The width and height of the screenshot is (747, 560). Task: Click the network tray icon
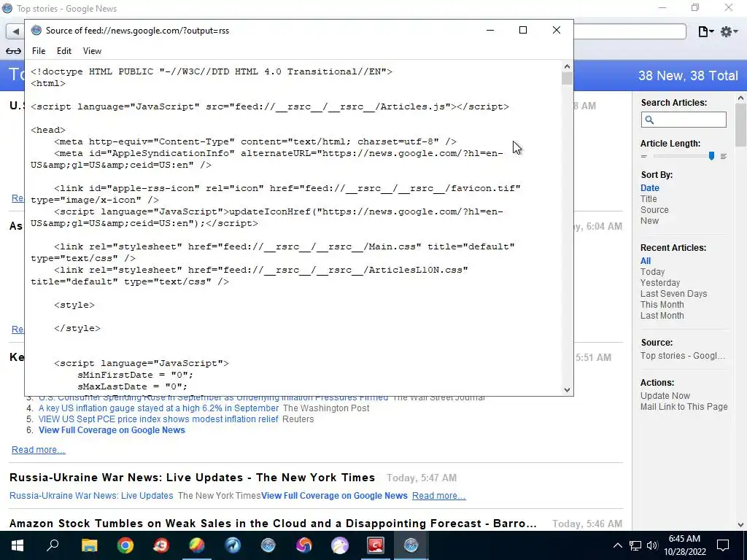point(635,545)
